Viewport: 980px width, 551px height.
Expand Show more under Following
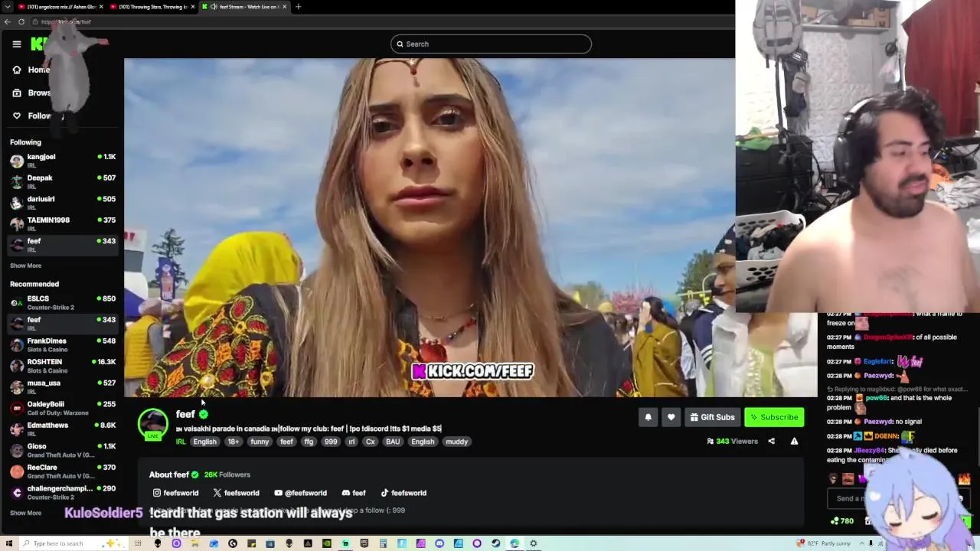(x=25, y=266)
